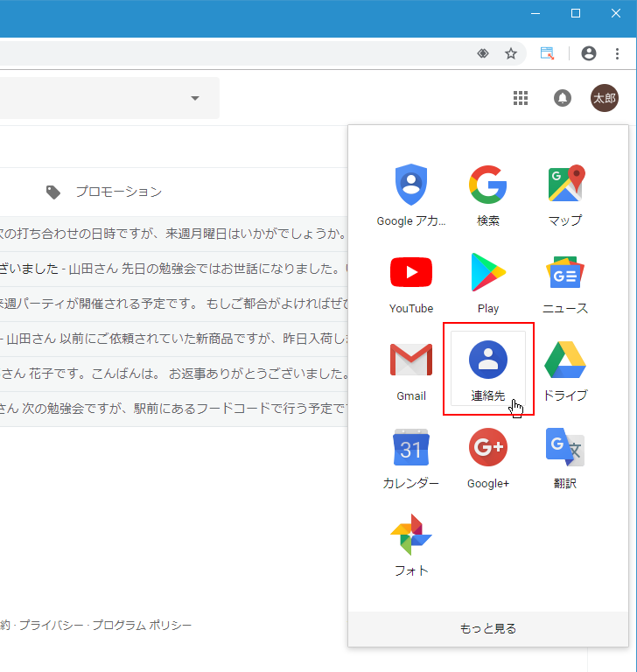Open the email about 来週月曜日 meeting
The width and height of the screenshot is (637, 672).
point(173,234)
